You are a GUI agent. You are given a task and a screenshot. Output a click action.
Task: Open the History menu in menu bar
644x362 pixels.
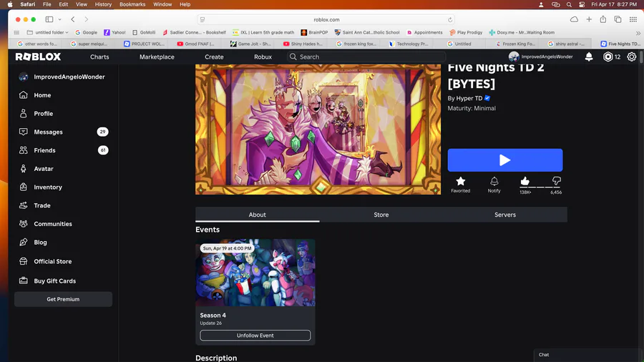click(103, 4)
